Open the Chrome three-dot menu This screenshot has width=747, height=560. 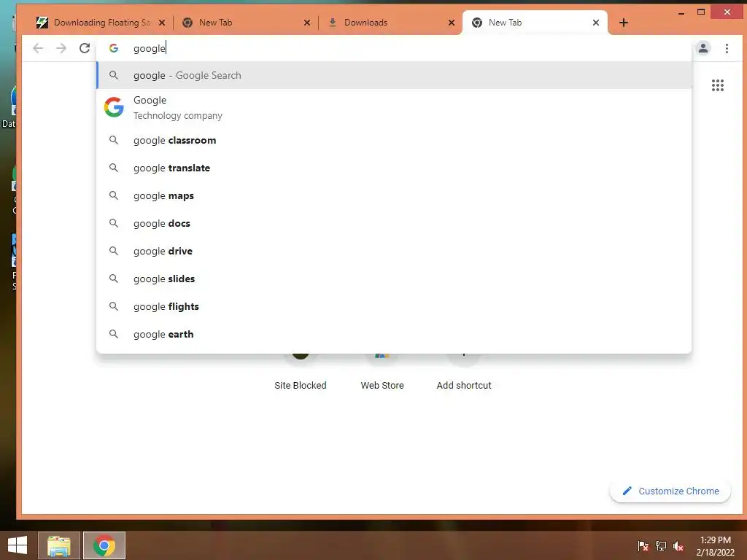[727, 48]
